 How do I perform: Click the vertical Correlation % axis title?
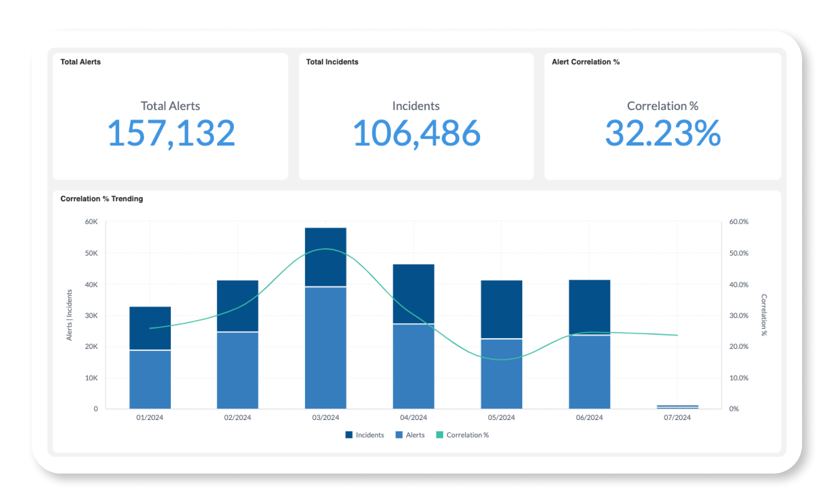(764, 315)
